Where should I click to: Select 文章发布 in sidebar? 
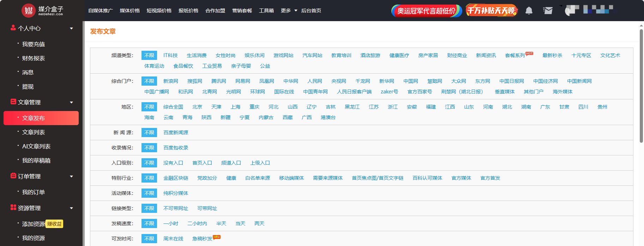click(41, 118)
